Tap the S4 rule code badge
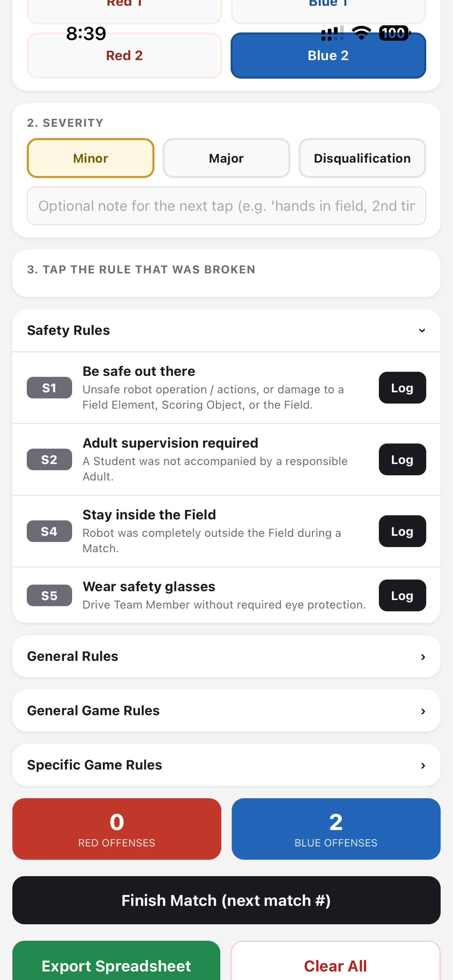 (49, 531)
